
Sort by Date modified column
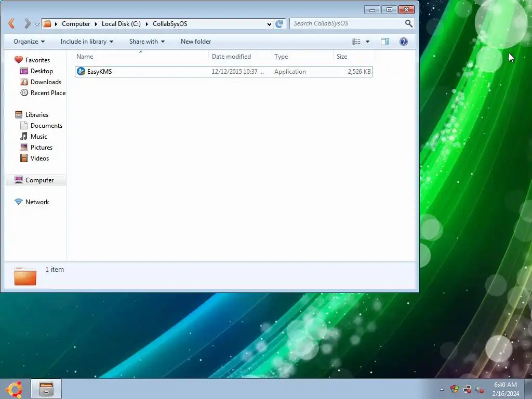(240, 56)
